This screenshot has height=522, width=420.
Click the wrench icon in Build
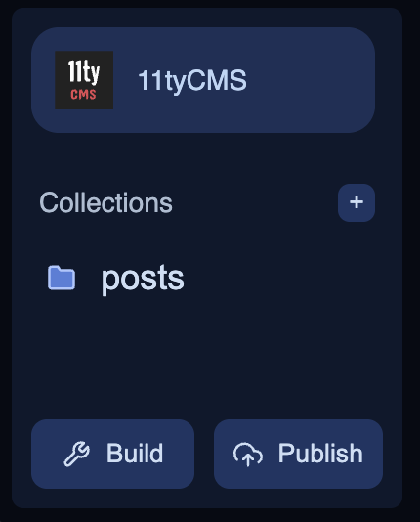[x=76, y=454]
